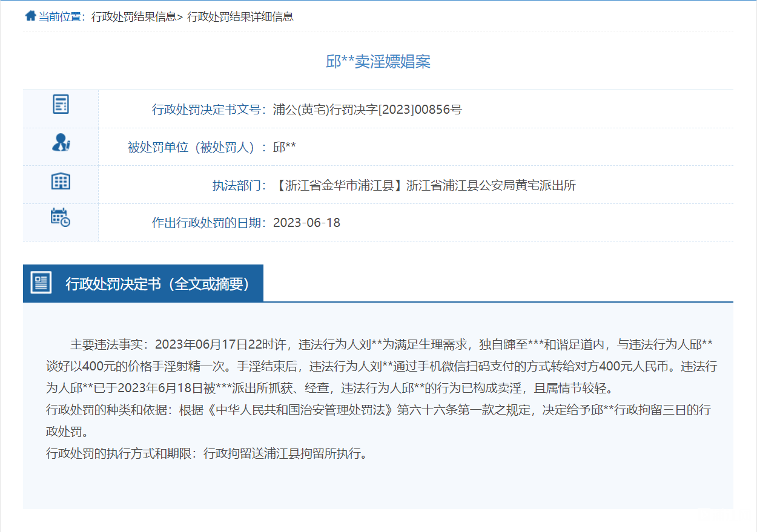Click the home icon beside 当前位置
Screen dimensions: 757x532
coord(30,16)
